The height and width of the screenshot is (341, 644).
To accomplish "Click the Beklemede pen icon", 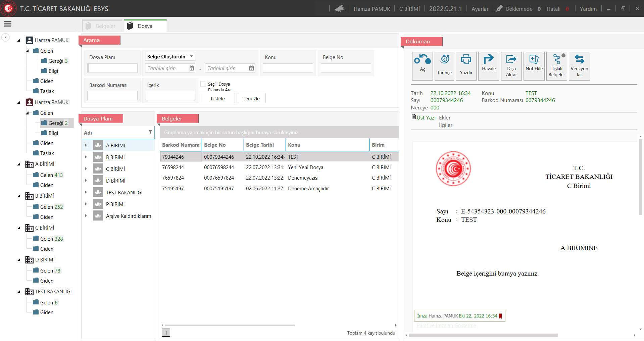I will pos(499,8).
